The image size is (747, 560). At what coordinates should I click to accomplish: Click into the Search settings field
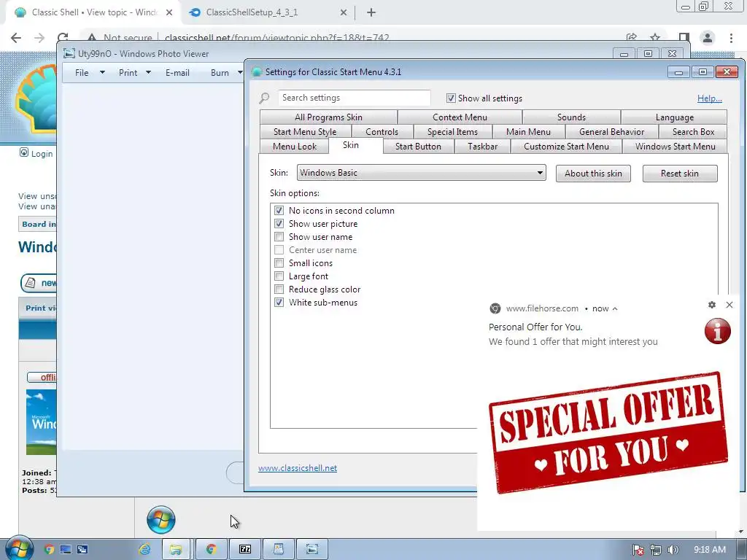(354, 98)
